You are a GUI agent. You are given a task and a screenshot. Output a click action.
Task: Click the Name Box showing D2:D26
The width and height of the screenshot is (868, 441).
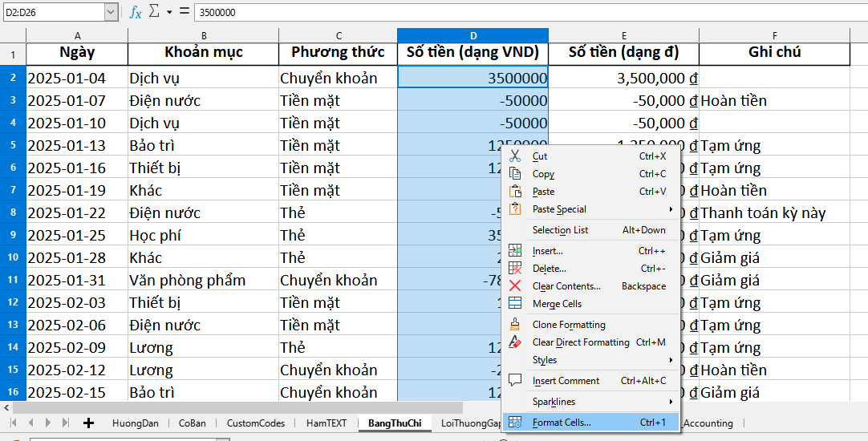click(x=54, y=12)
